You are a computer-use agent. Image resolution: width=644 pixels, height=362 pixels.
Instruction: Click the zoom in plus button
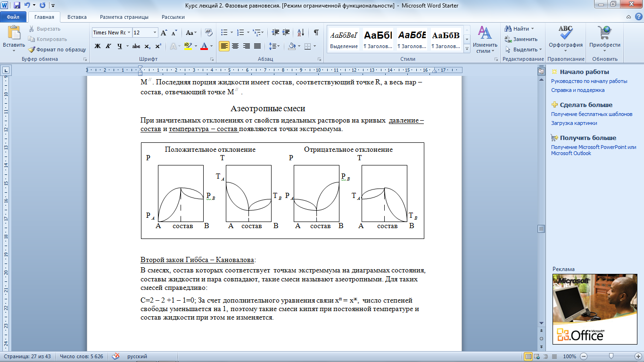(637, 356)
